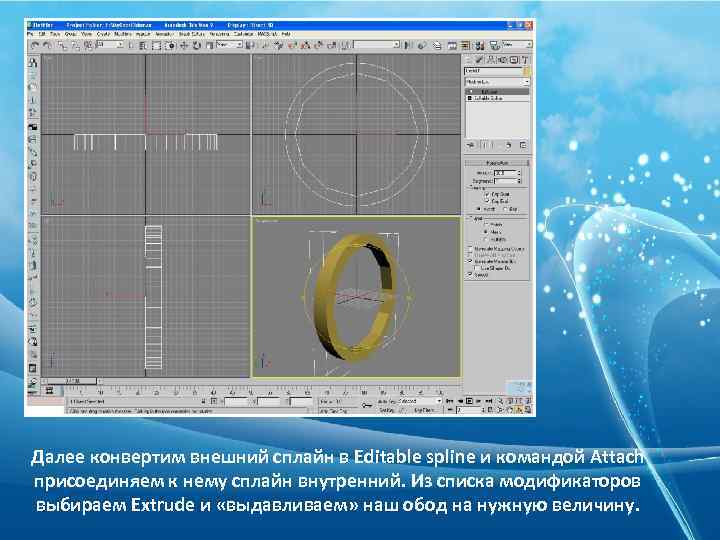Click the Segments spinner arrows

tap(519, 181)
